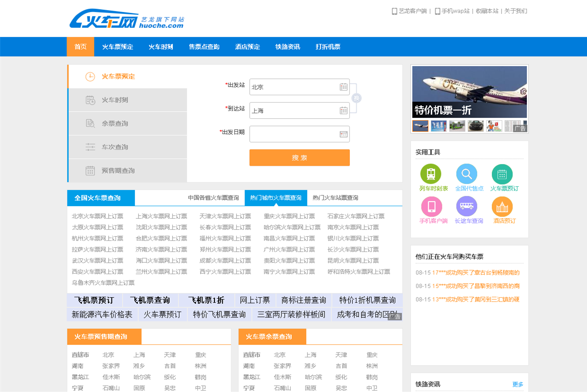Click 更多 beside 铁路资讯

(x=518, y=385)
